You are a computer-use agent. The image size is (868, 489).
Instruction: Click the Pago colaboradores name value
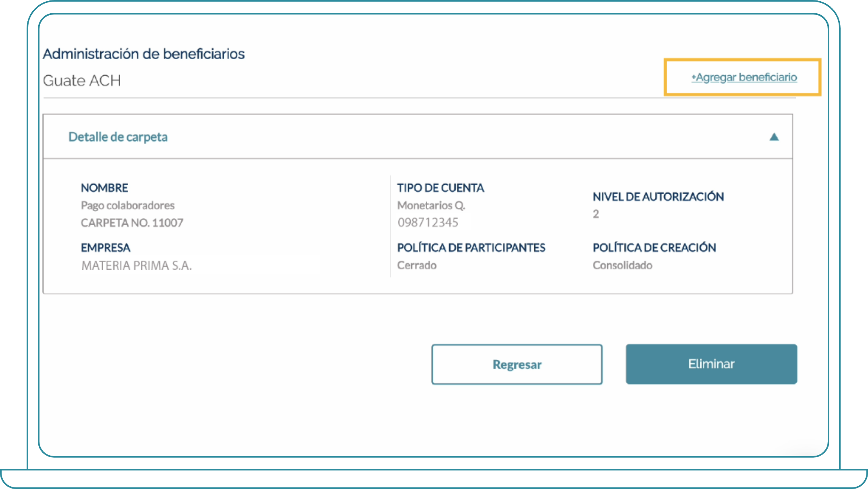[x=128, y=205]
